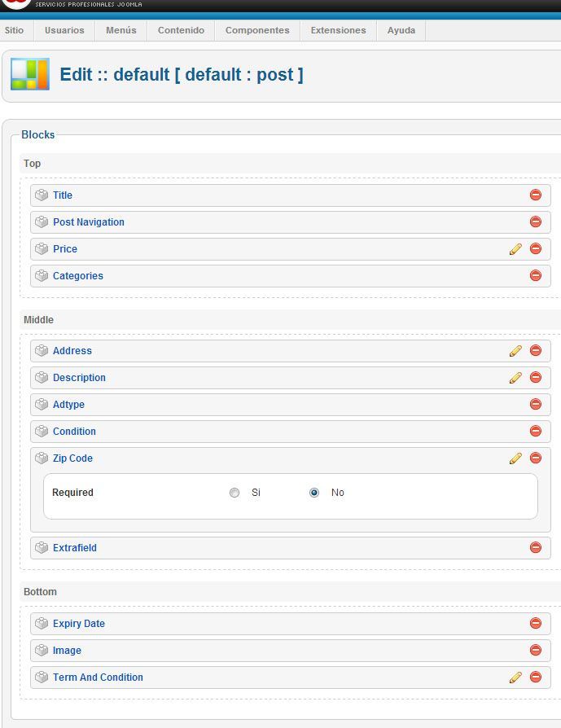This screenshot has height=728, width=561.
Task: Open the Usuarios menu
Action: coord(64,30)
